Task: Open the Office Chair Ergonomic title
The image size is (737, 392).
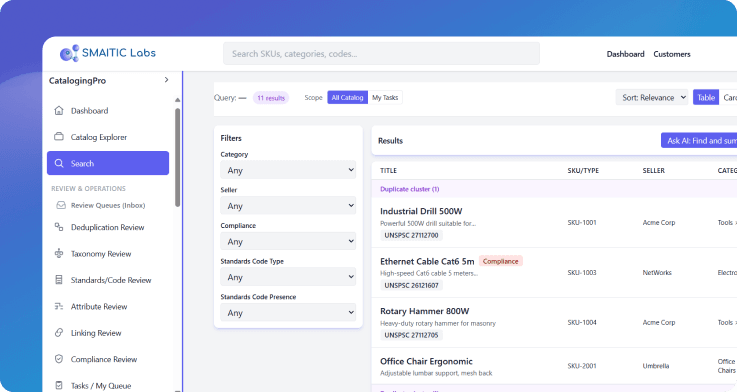Action: tap(426, 361)
